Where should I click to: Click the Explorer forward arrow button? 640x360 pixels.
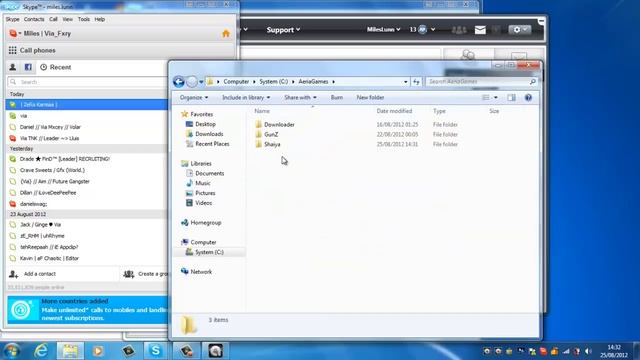[x=191, y=82]
